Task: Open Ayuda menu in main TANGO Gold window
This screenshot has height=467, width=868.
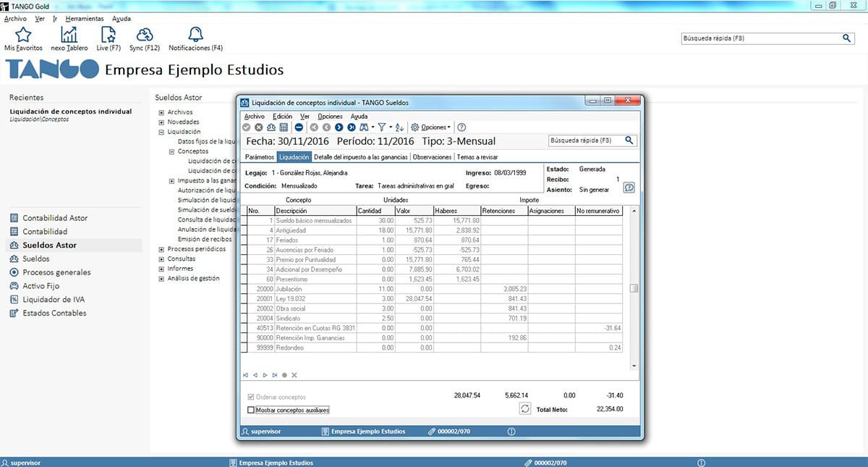Action: [x=122, y=18]
